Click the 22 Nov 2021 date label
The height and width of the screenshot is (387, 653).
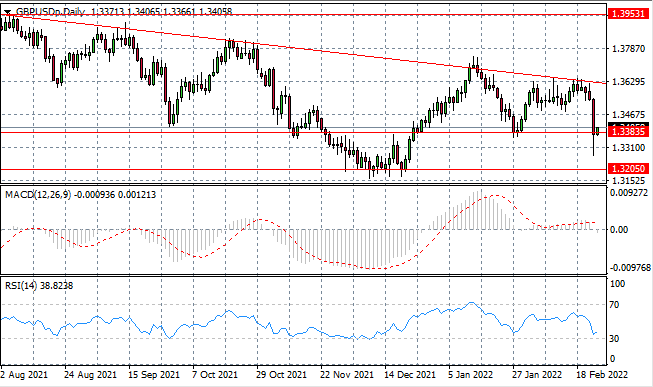point(347,375)
